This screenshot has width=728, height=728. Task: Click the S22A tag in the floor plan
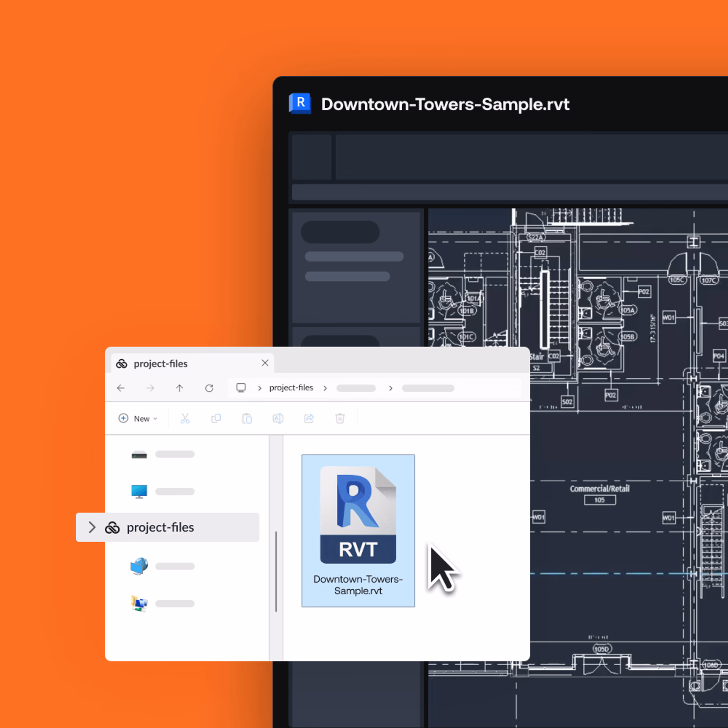click(x=536, y=237)
